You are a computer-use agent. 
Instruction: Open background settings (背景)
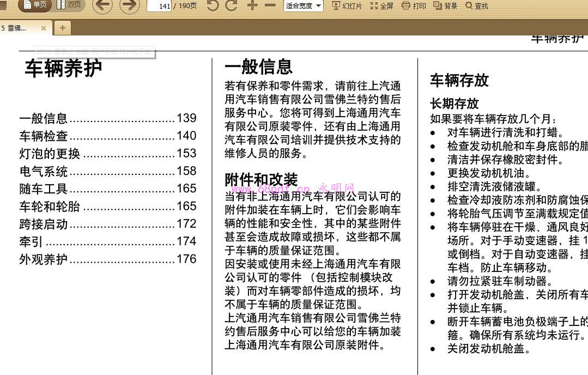click(445, 5)
